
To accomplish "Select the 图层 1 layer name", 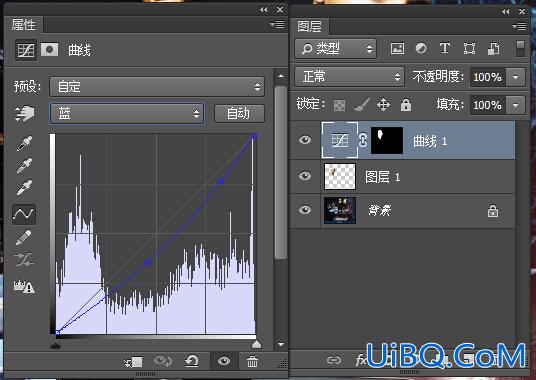I will [382, 177].
